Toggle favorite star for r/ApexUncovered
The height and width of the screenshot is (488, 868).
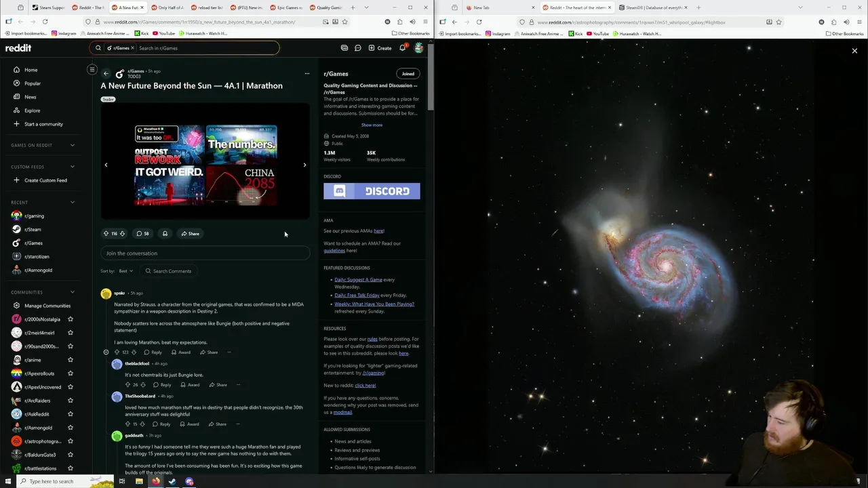[71, 387]
